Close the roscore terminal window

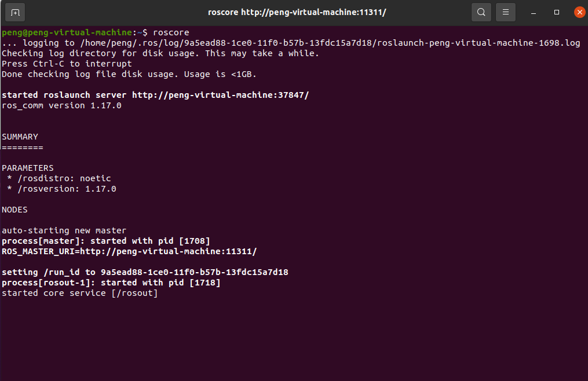tap(579, 12)
